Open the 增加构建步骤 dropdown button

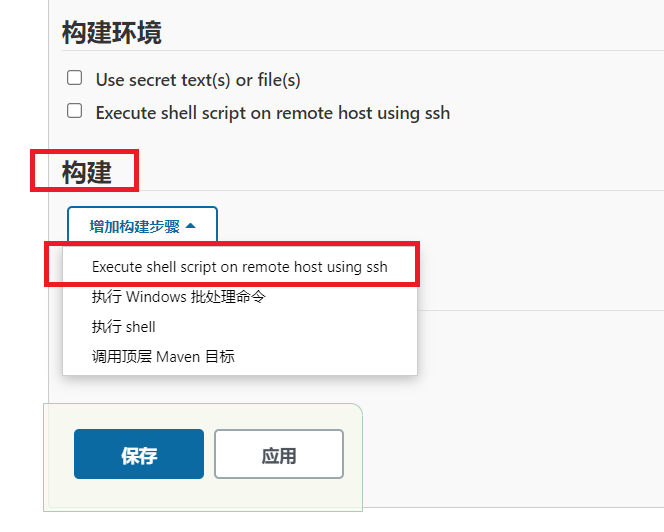click(x=142, y=226)
